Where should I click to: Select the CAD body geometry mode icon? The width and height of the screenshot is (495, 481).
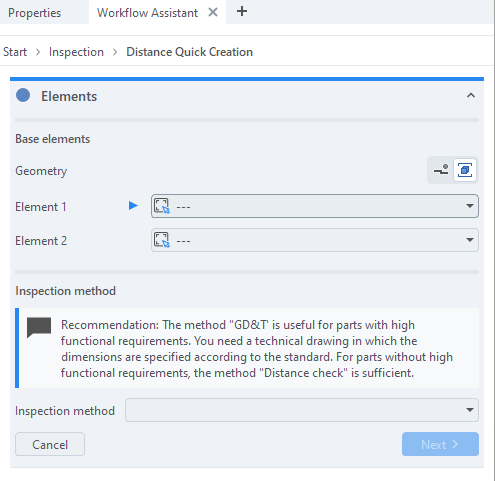(465, 170)
